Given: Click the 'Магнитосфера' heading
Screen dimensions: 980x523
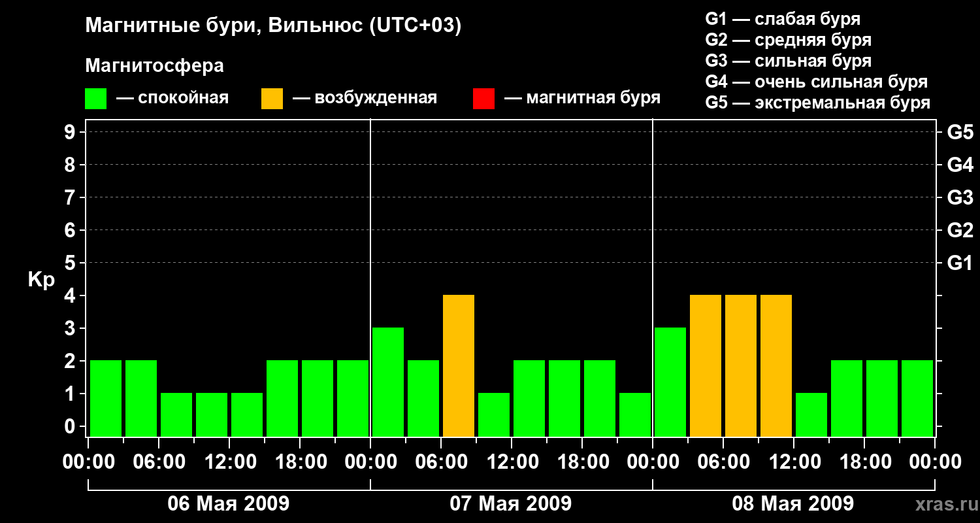Looking at the screenshot, I should coord(154,66).
